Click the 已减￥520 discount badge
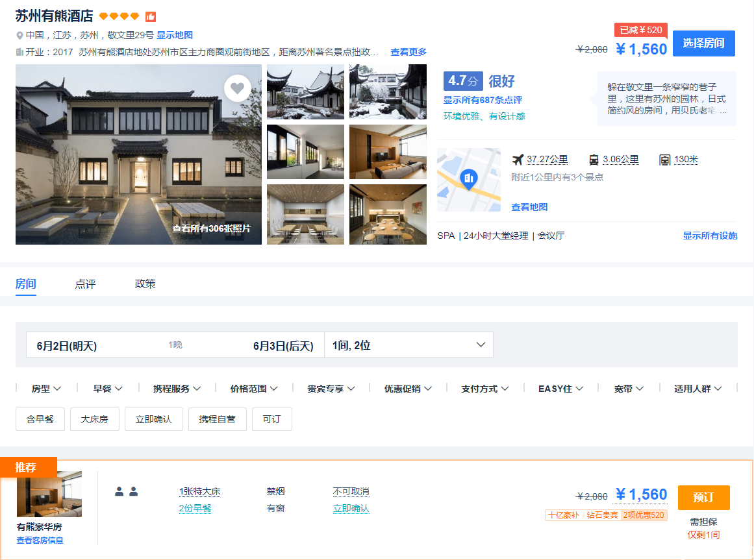This screenshot has width=754, height=560. pos(641,30)
